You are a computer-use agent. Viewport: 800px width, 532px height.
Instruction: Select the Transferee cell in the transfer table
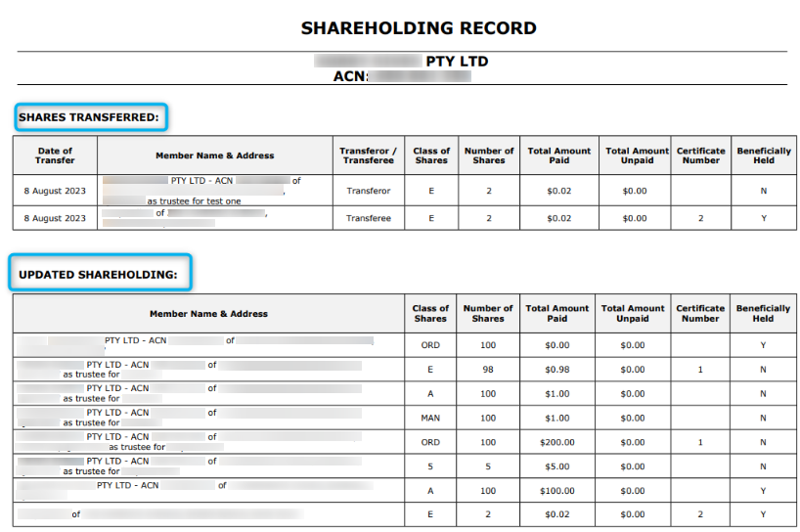pos(368,218)
